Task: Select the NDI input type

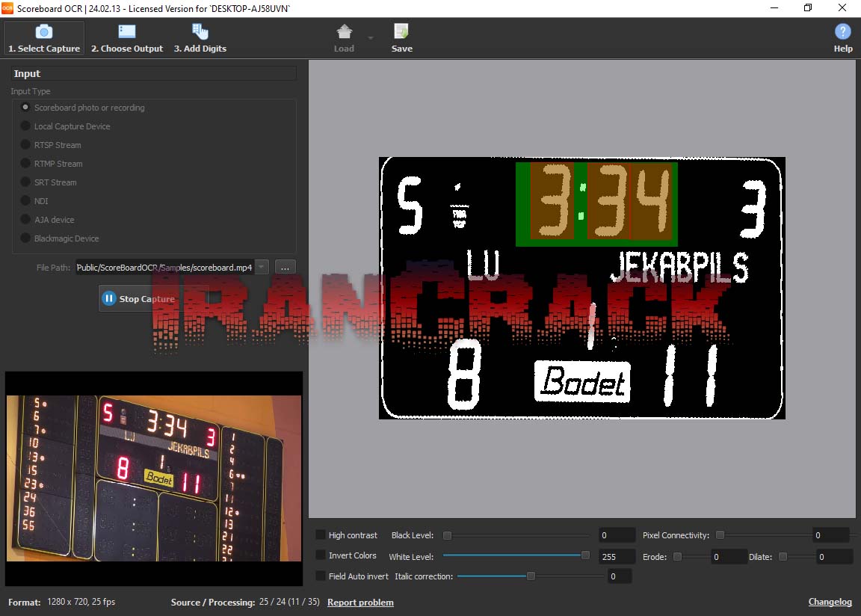Action: pyautogui.click(x=25, y=200)
